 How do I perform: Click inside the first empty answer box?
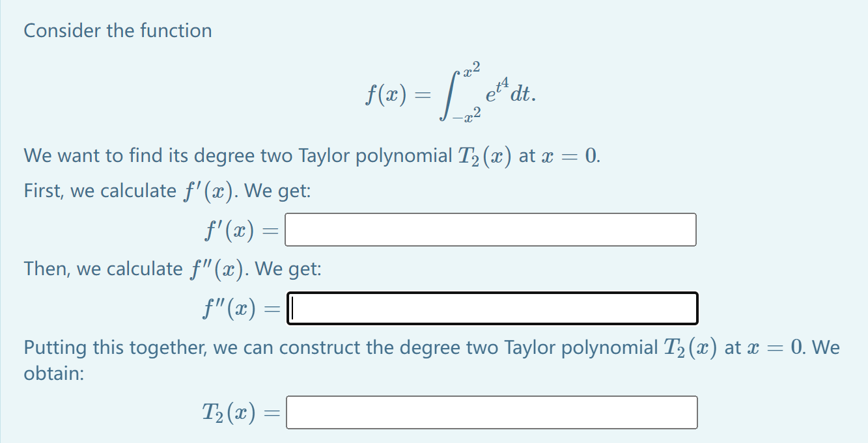[x=489, y=229]
